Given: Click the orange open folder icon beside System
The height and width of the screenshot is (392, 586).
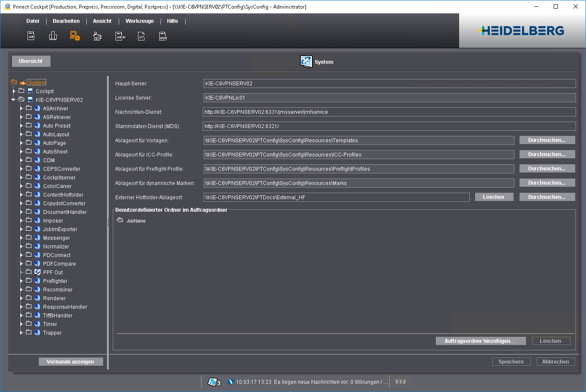Looking at the screenshot, I should click(x=14, y=82).
